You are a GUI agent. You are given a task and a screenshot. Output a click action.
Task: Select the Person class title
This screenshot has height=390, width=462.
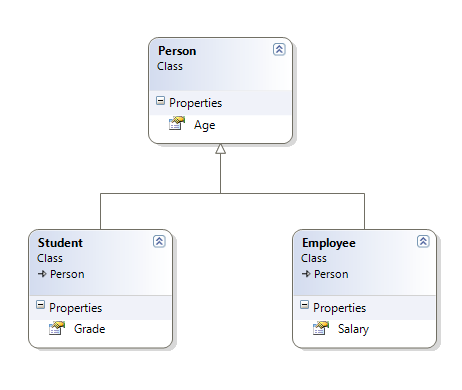(177, 51)
